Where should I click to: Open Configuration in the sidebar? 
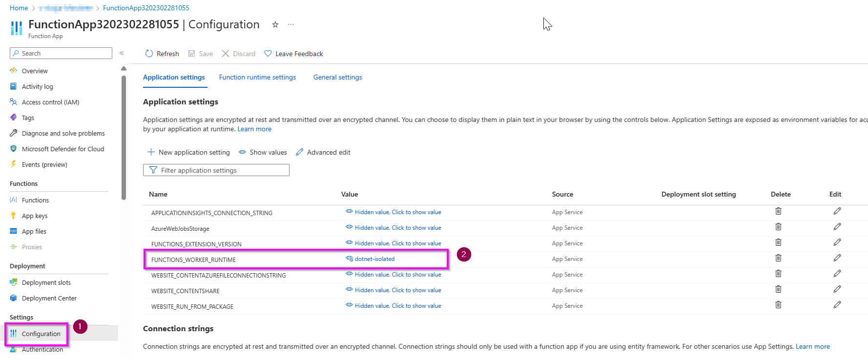click(x=41, y=334)
